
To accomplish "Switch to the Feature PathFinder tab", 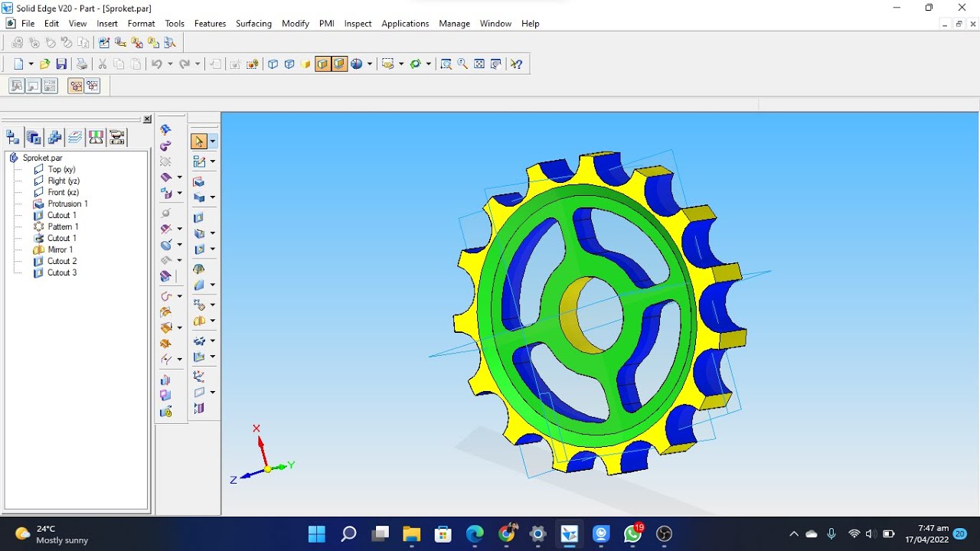I will (x=13, y=138).
